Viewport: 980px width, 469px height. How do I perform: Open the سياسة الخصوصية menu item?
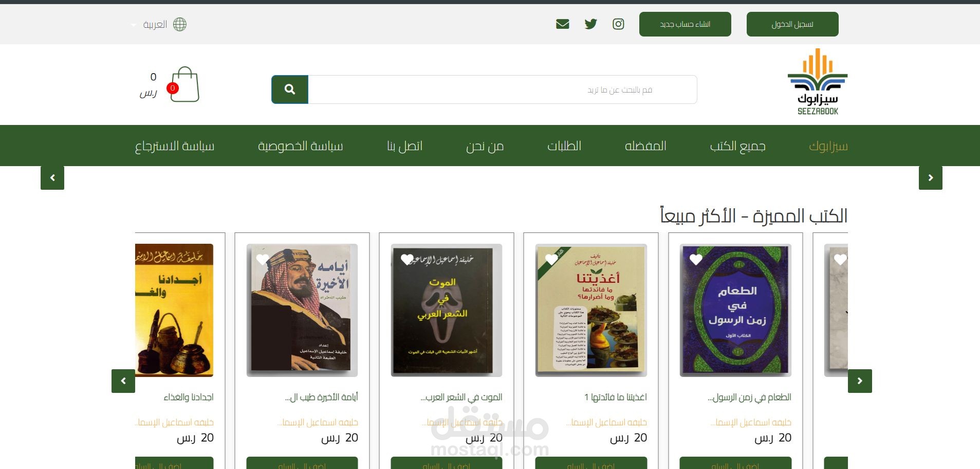click(x=301, y=146)
